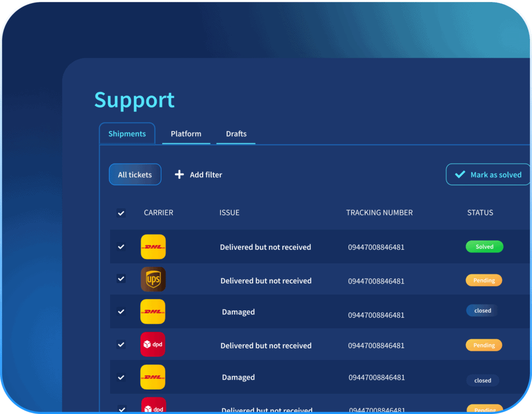Click Pending badge in the DPD row
532x414 pixels.
pos(484,345)
